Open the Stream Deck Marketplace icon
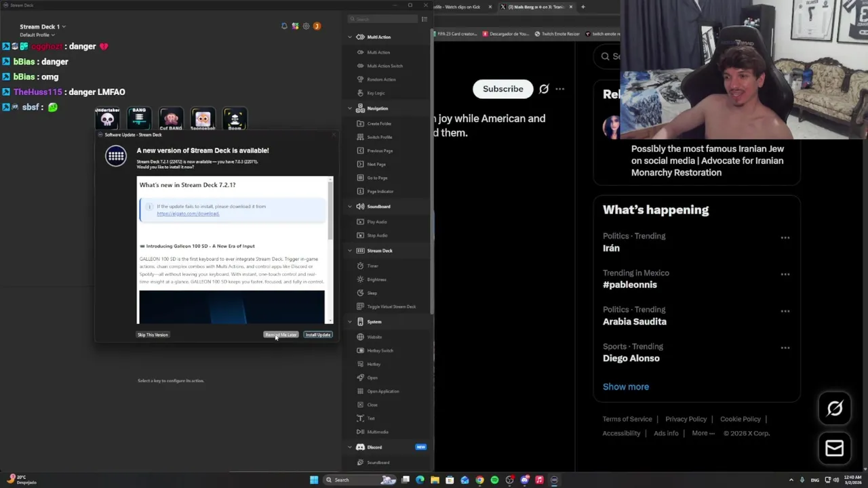Screen dimensions: 868x488 point(295,26)
